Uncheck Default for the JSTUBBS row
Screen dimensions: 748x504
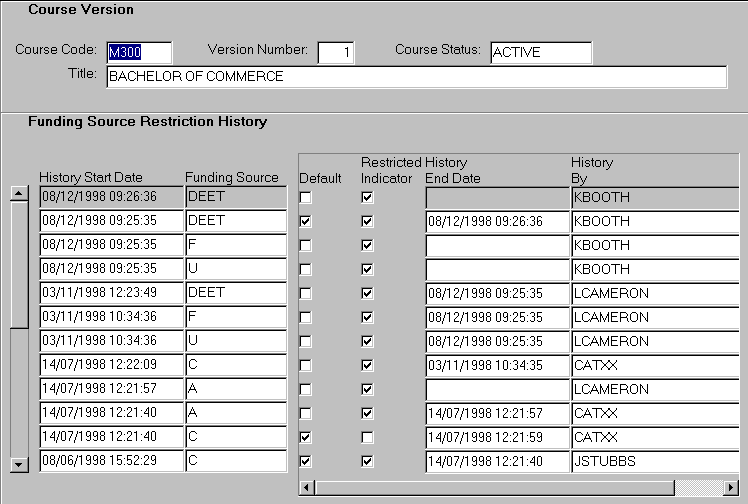coord(306,462)
